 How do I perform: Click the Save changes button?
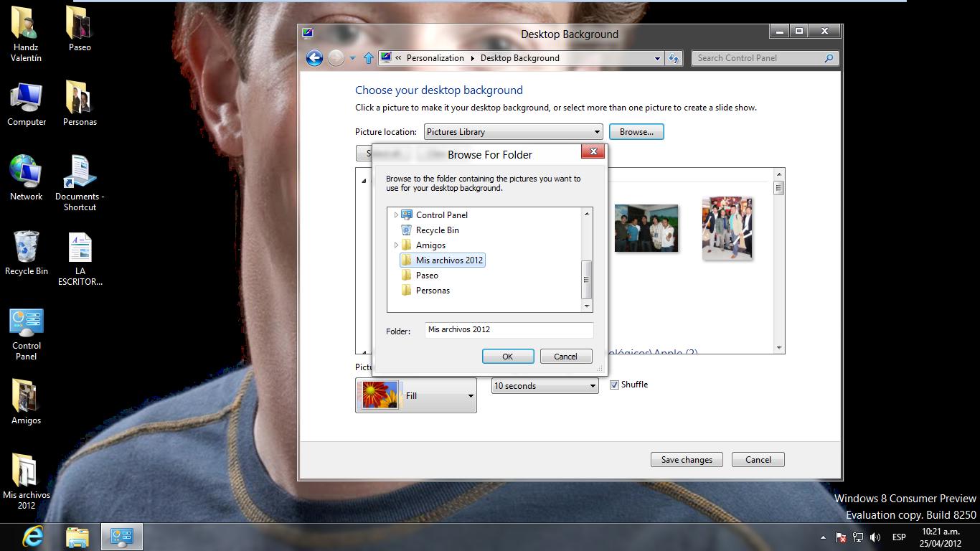(x=687, y=460)
